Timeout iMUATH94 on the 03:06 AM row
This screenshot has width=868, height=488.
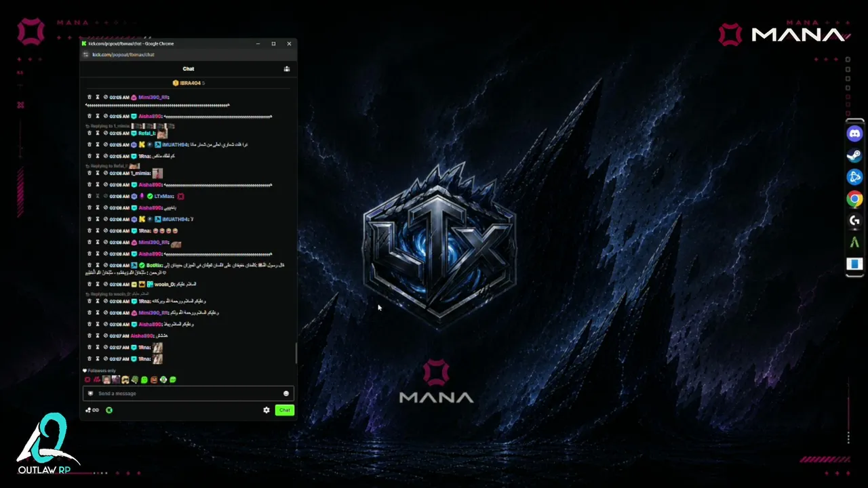pos(97,219)
